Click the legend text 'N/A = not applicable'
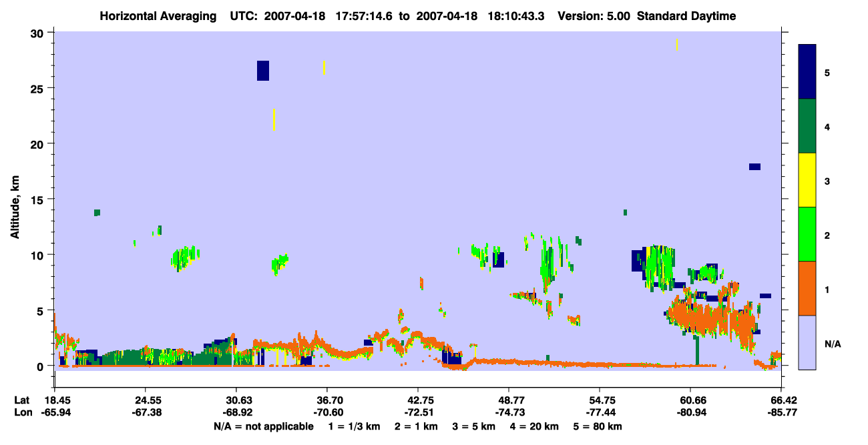The height and width of the screenshot is (445, 868). [x=263, y=426]
